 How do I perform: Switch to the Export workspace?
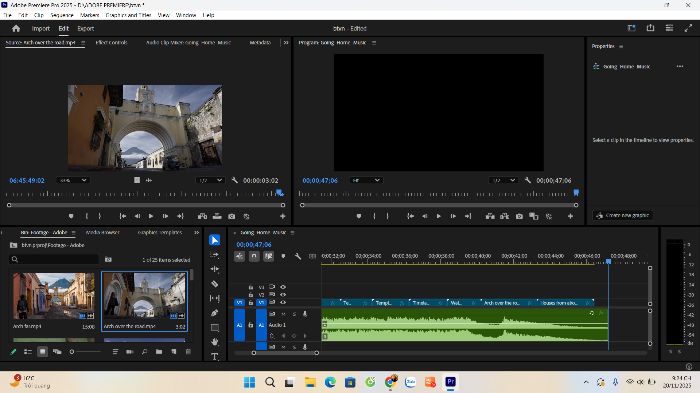pos(86,28)
